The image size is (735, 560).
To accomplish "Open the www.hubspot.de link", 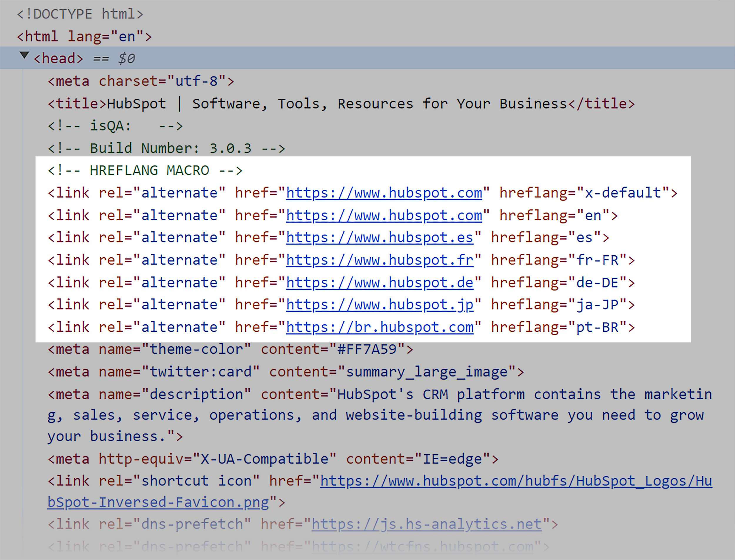I will pyautogui.click(x=380, y=283).
